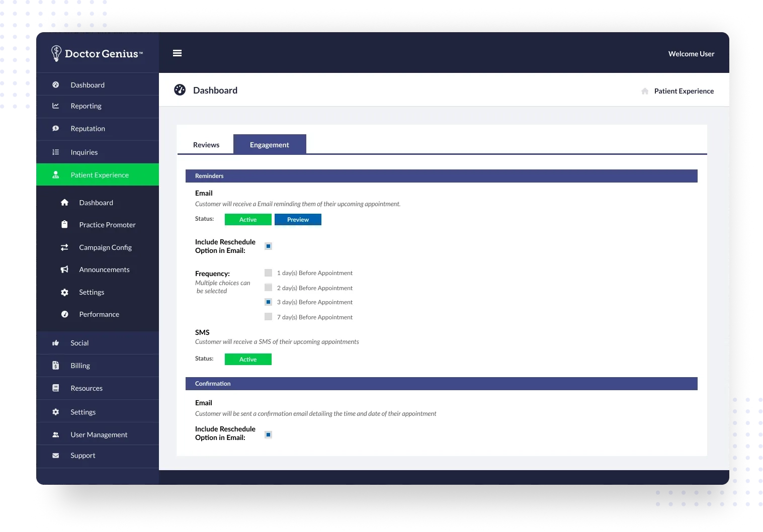The image size is (763, 532).
Task: Click the breadcrumb home icon
Action: click(645, 91)
